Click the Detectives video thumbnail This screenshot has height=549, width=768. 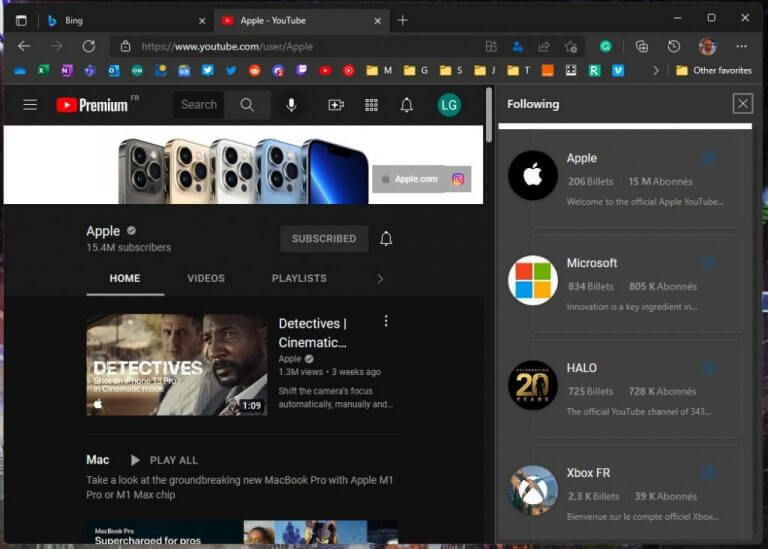[x=177, y=365]
